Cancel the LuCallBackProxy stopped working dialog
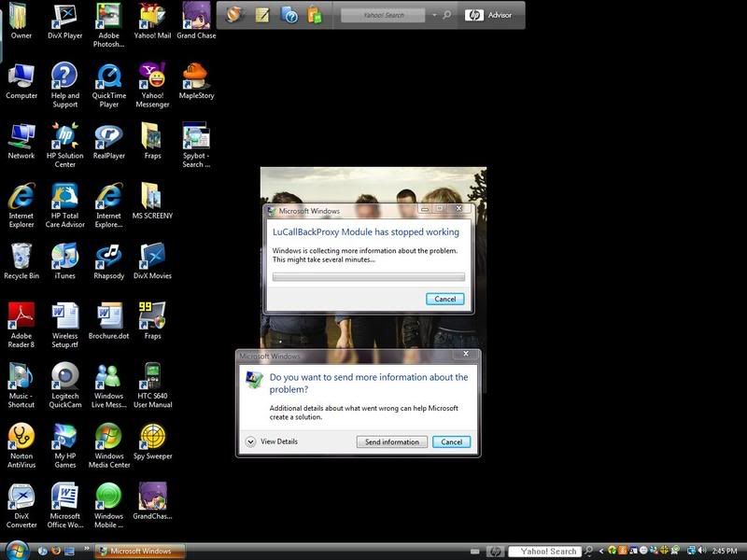 pyautogui.click(x=444, y=299)
